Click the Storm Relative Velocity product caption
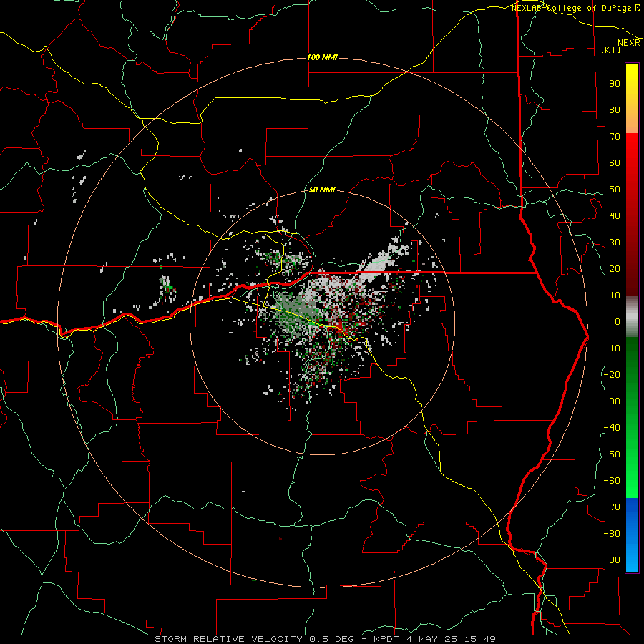 (x=326, y=639)
